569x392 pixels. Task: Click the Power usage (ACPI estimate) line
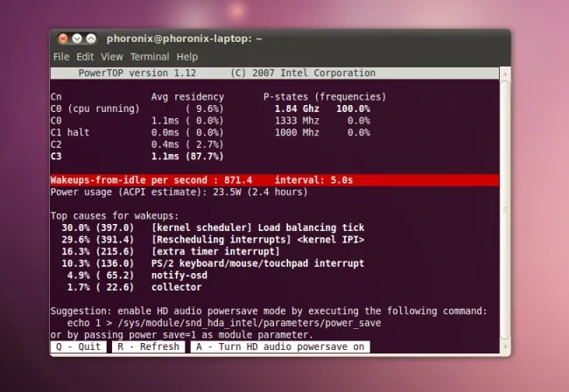tap(179, 192)
